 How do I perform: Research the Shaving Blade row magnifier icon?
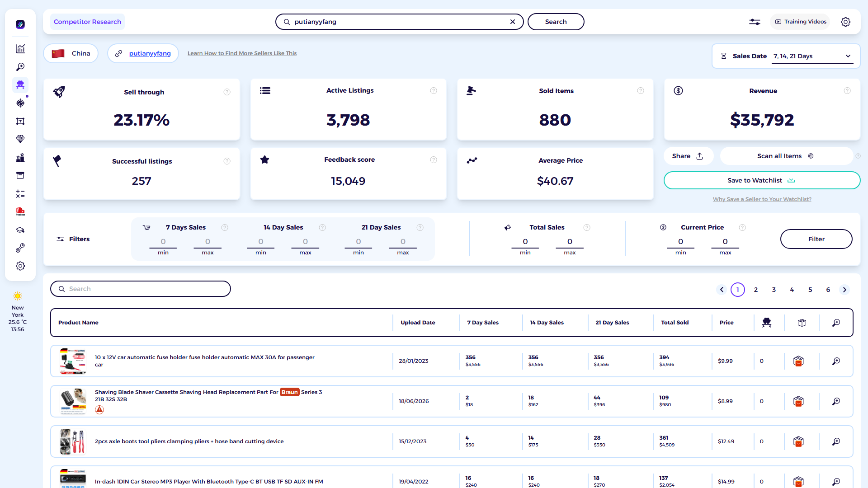click(836, 401)
